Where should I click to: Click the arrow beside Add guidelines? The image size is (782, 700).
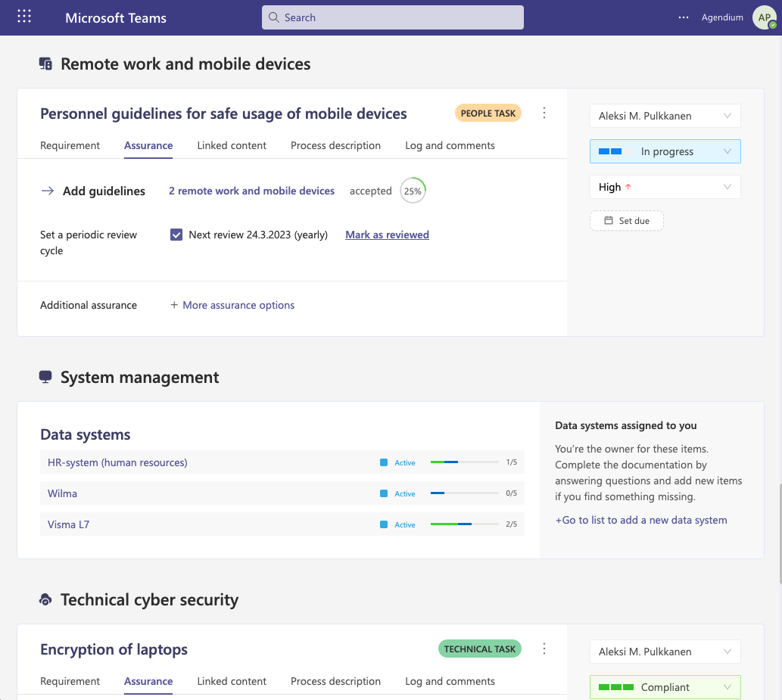point(48,191)
